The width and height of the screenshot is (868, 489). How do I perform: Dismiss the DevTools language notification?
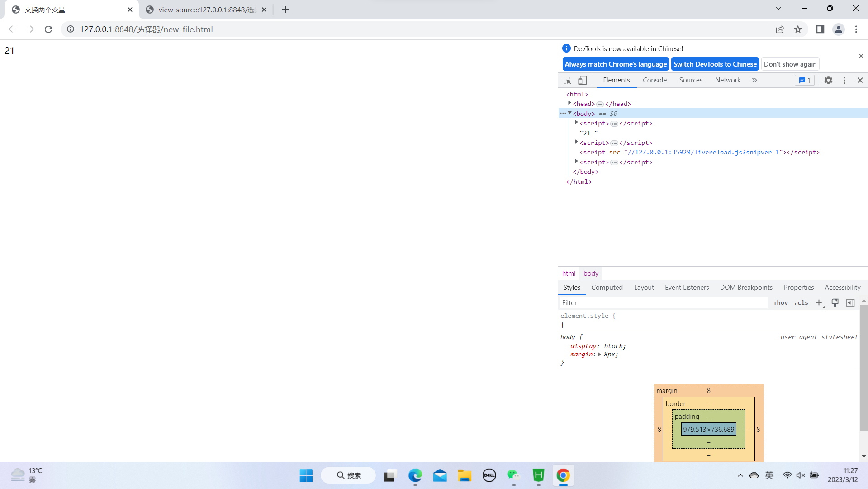click(x=861, y=56)
